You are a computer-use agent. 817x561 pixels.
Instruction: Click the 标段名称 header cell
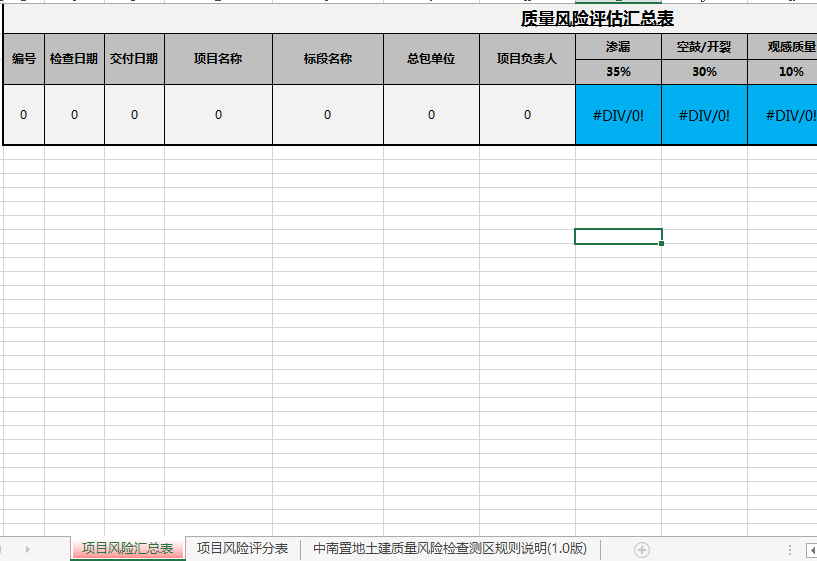[327, 59]
